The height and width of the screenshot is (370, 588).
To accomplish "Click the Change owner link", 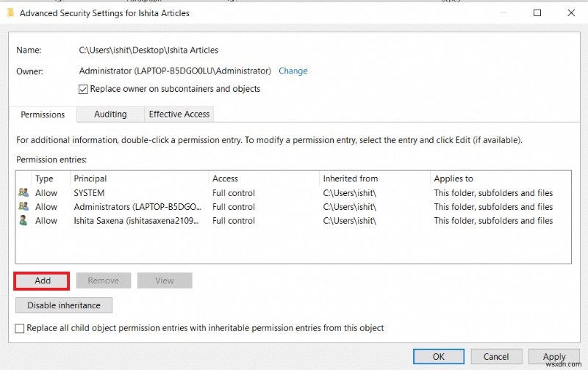I will point(293,71).
